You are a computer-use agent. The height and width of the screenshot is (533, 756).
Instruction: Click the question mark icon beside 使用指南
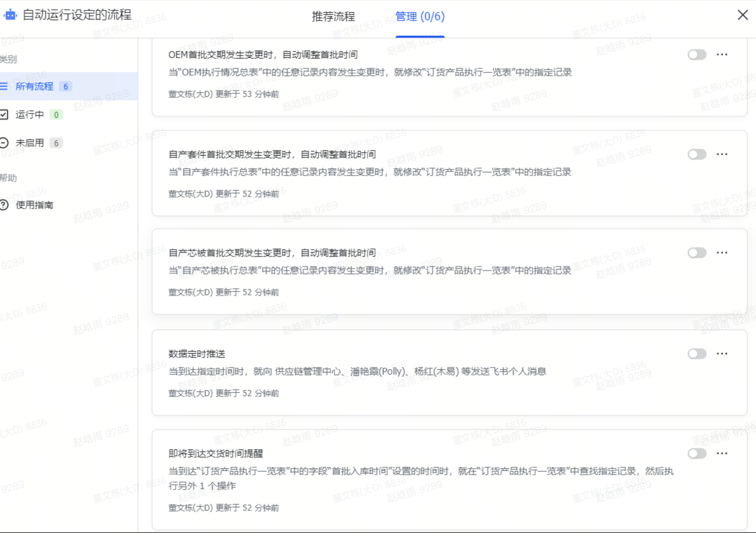pyautogui.click(x=4, y=205)
